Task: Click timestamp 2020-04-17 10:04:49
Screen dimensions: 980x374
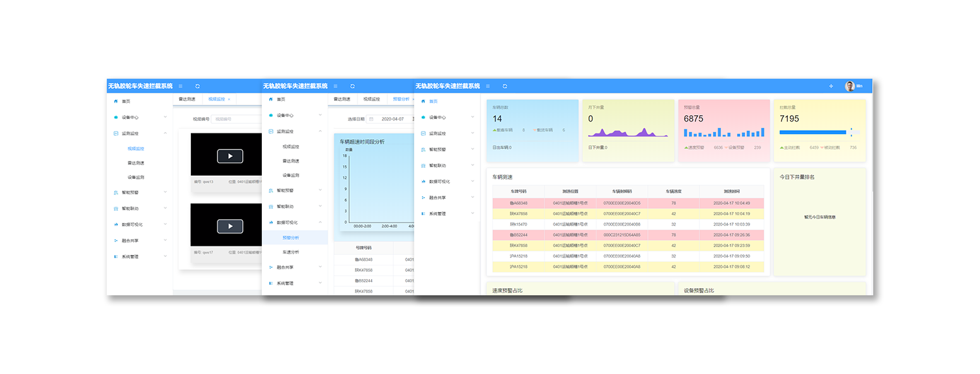Action: pos(732,203)
